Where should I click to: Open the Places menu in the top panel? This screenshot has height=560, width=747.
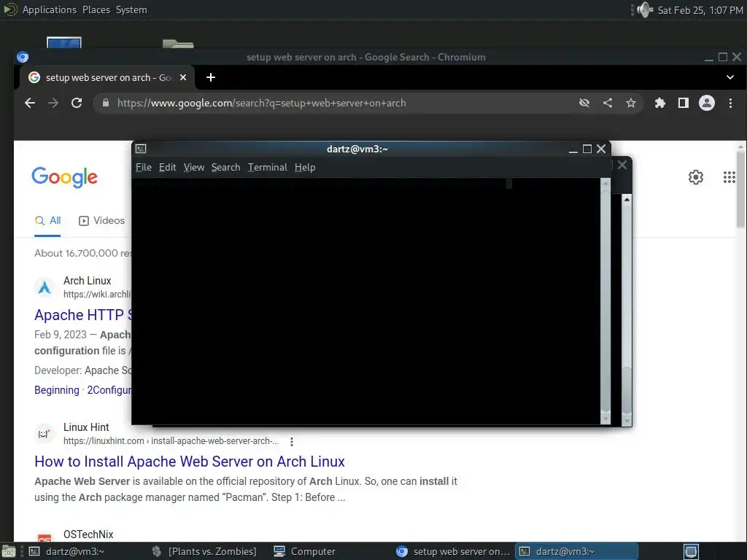pos(96,9)
